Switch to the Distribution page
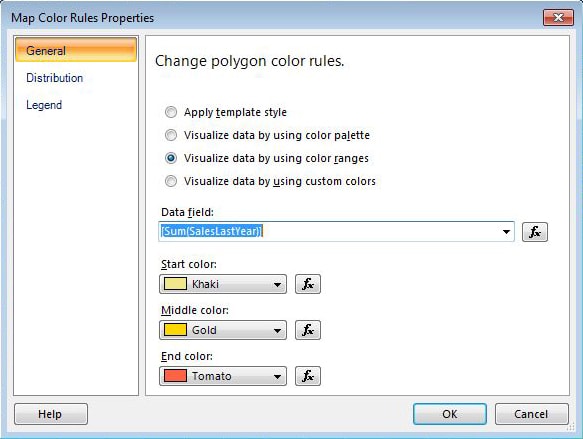 [55, 78]
